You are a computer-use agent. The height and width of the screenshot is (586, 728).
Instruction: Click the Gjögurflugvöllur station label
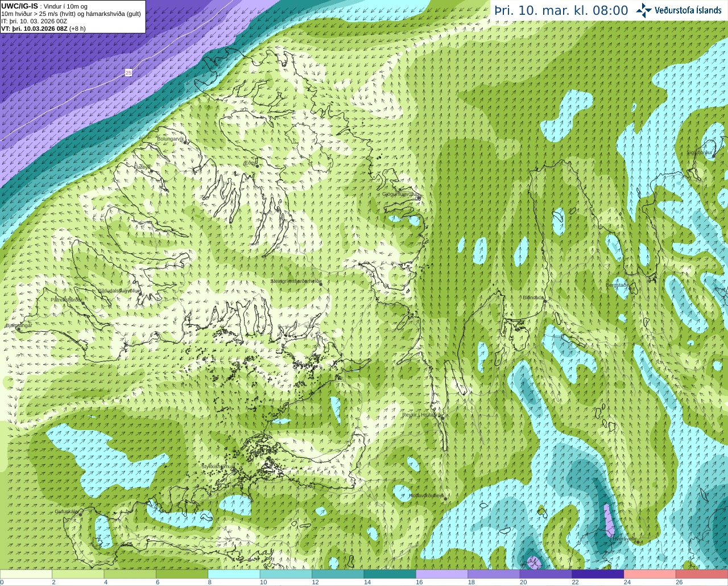[401, 194]
